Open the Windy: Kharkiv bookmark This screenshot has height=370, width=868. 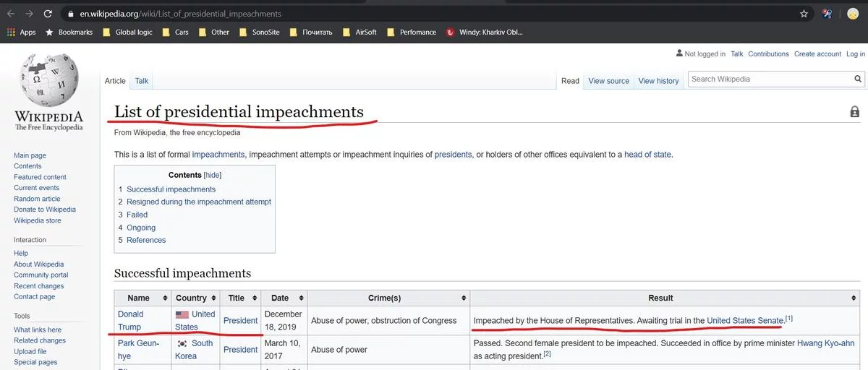(x=484, y=33)
